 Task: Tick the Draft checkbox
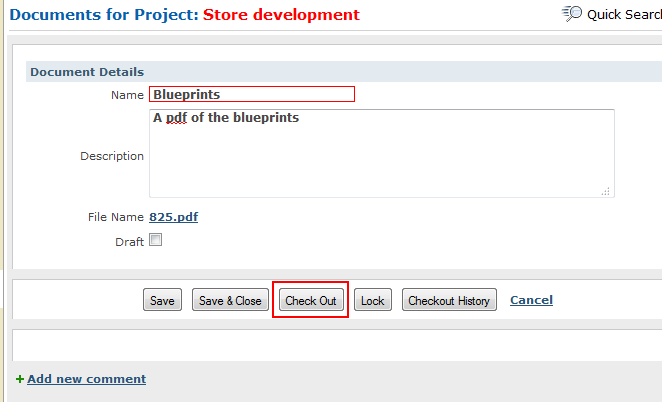[155, 240]
